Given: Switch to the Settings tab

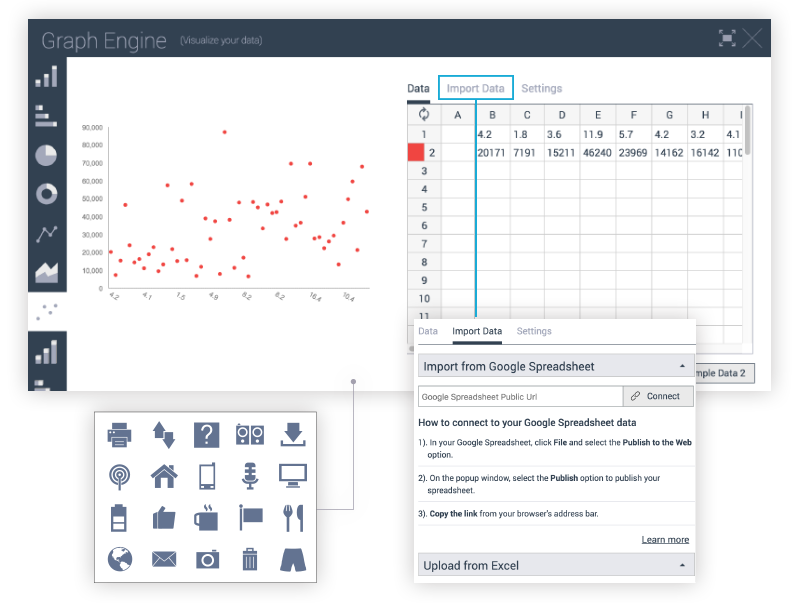Looking at the screenshot, I should pos(542,88).
